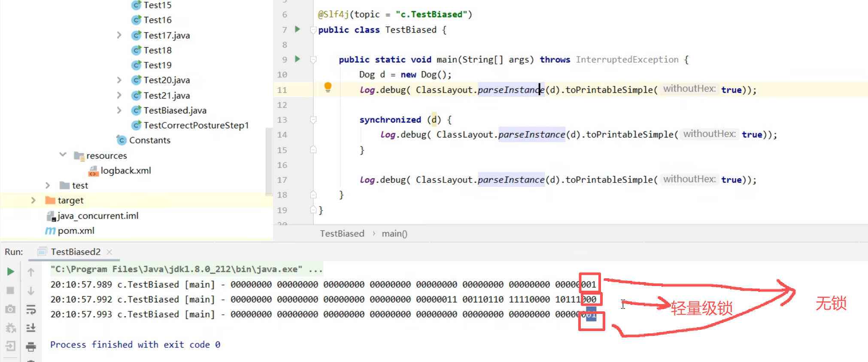The height and width of the screenshot is (362, 868).
Task: Click the run gutter arrow at line 9
Action: tap(297, 59)
